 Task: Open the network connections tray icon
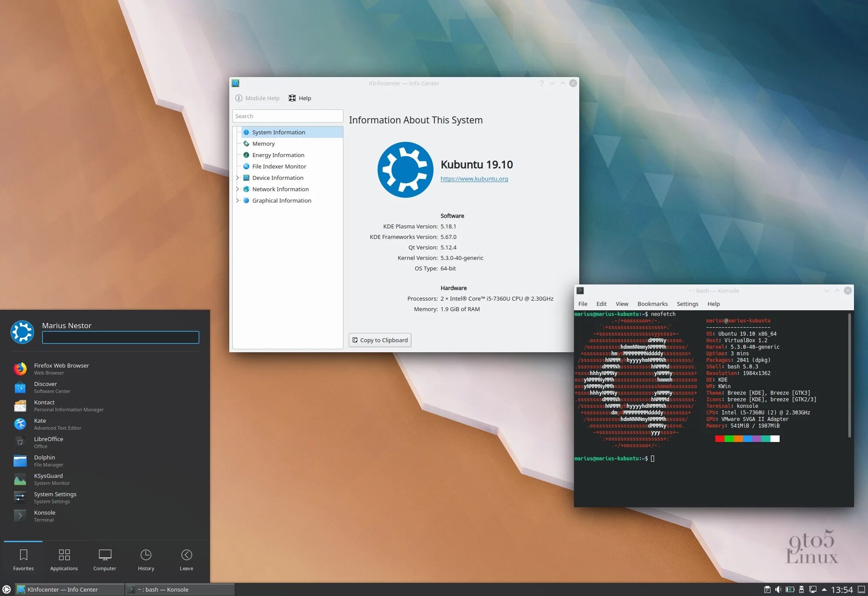813,589
